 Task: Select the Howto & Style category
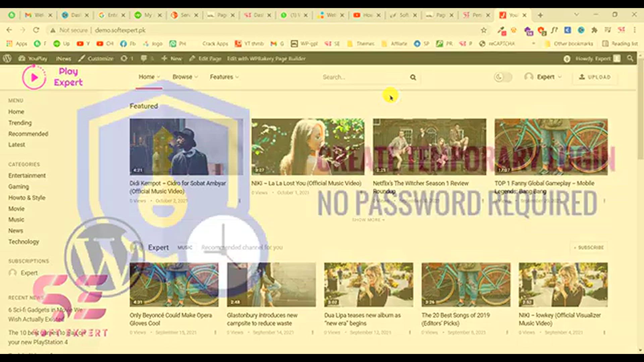(27, 197)
